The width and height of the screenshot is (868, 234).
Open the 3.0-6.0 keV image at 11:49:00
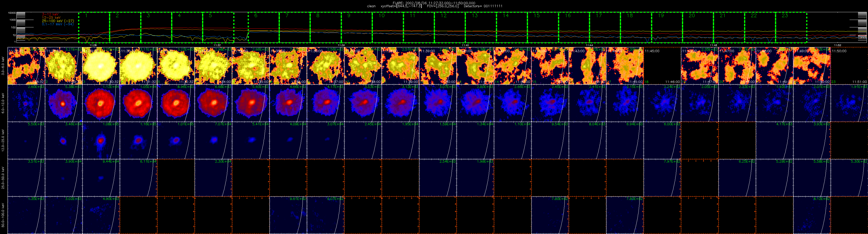click(812, 66)
